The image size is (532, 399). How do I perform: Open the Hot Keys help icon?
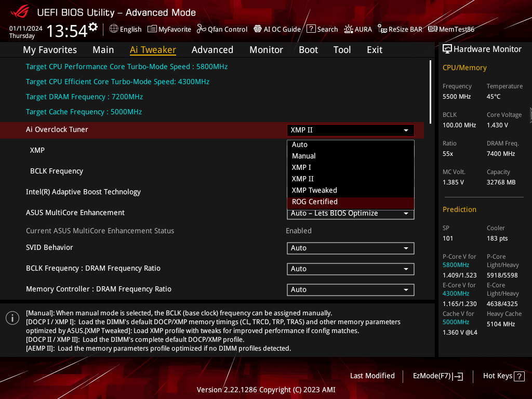[x=518, y=376]
